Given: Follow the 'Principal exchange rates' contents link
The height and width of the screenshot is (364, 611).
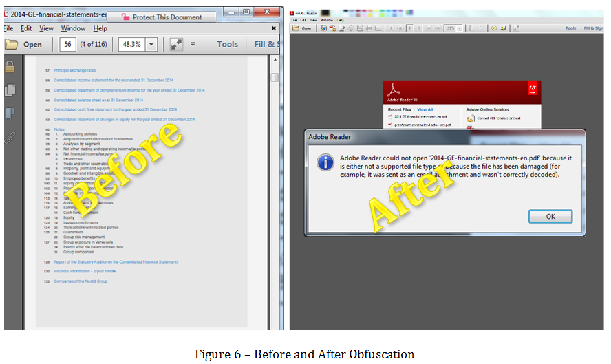Looking at the screenshot, I should 75,71.
